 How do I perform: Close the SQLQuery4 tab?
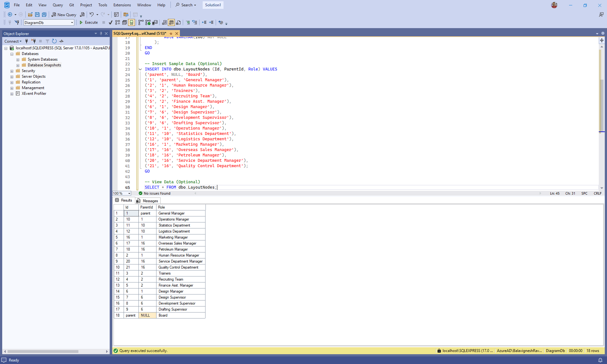(177, 33)
